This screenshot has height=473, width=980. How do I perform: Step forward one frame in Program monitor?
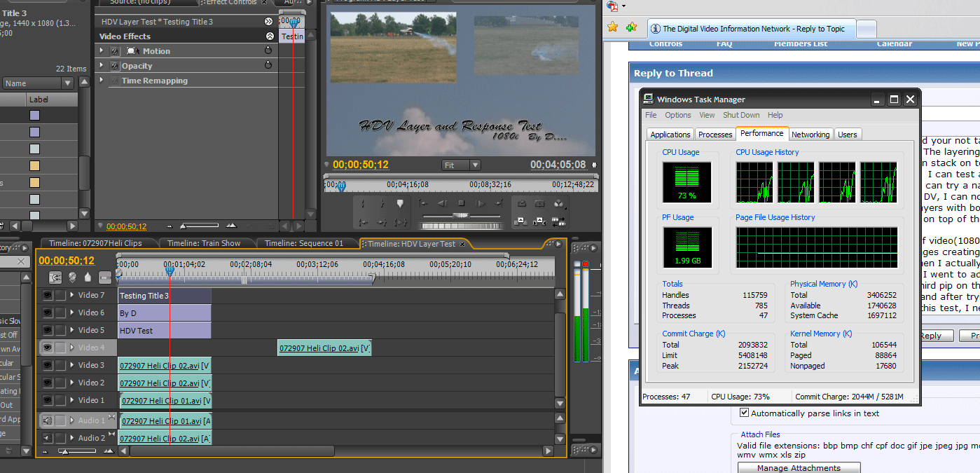(481, 203)
